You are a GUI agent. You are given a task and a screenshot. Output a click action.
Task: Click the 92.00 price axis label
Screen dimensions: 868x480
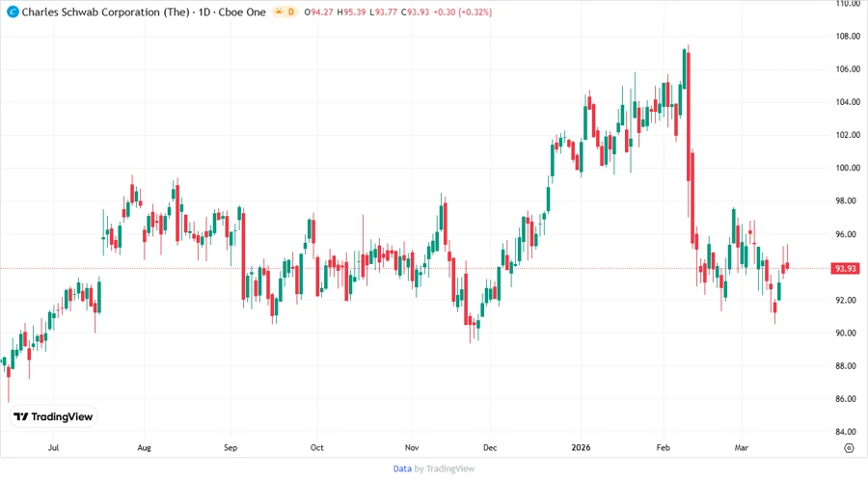click(x=848, y=301)
